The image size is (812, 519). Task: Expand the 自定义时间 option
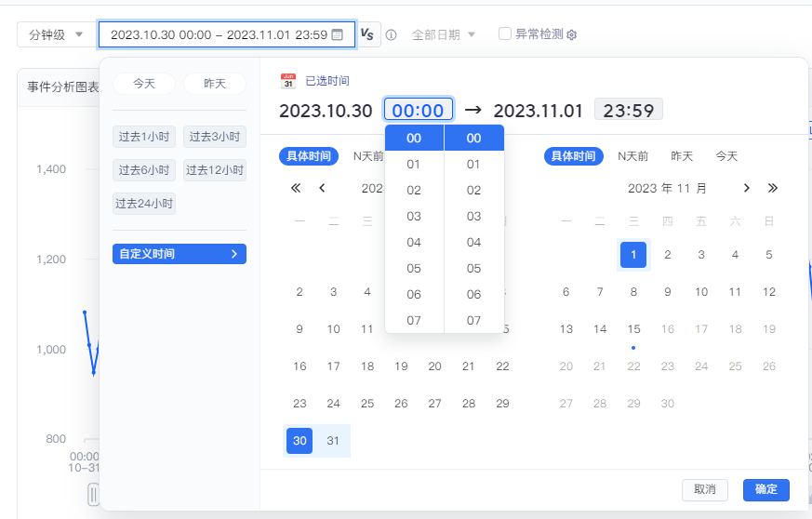tap(180, 254)
